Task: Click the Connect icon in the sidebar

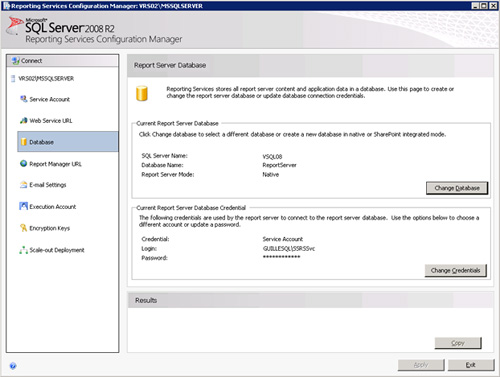Action: 15,61
